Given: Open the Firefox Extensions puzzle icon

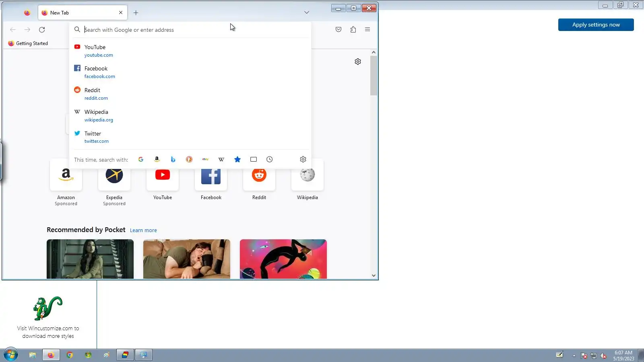Looking at the screenshot, I should [x=353, y=30].
